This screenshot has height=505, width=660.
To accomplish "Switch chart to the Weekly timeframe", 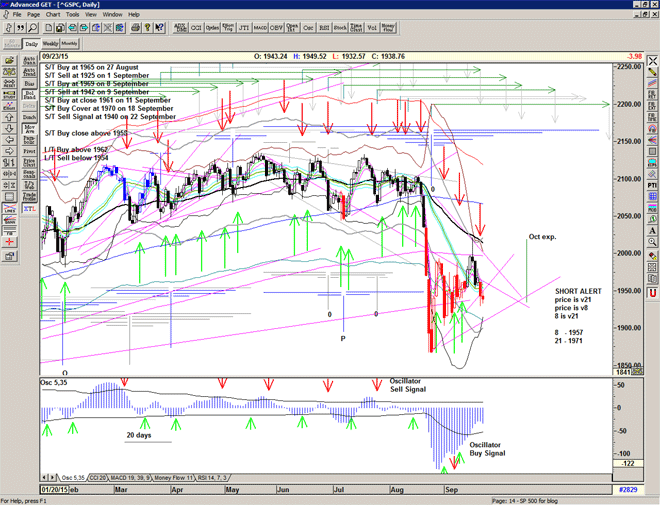I will click(x=50, y=44).
